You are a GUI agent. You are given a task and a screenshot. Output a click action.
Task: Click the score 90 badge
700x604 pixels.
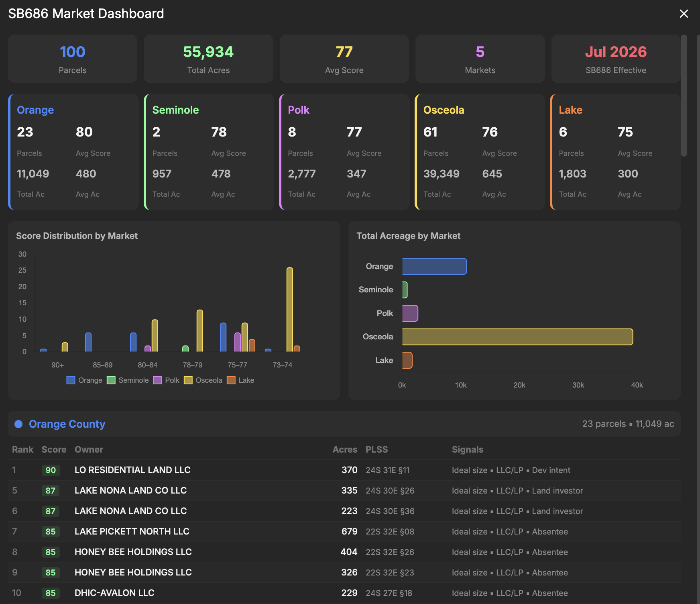(51, 470)
